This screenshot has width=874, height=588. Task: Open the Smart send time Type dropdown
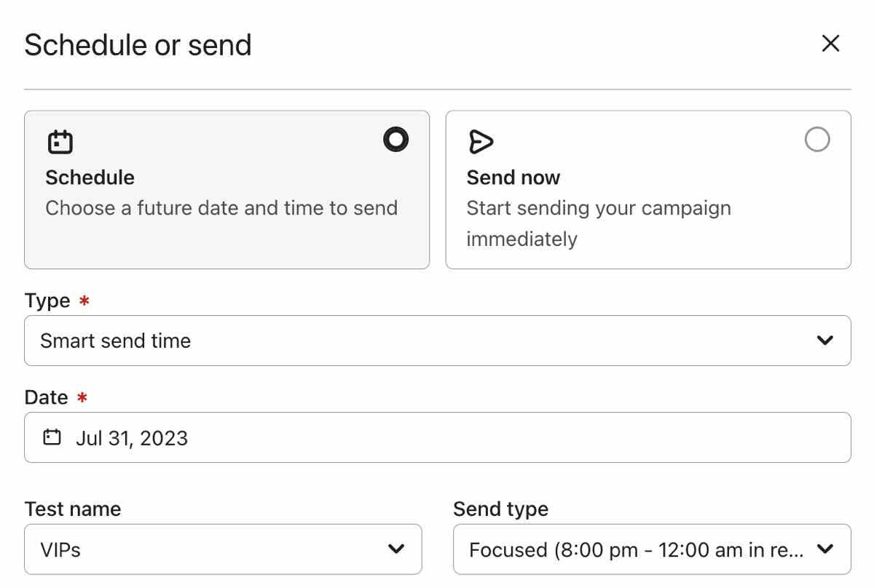437,340
